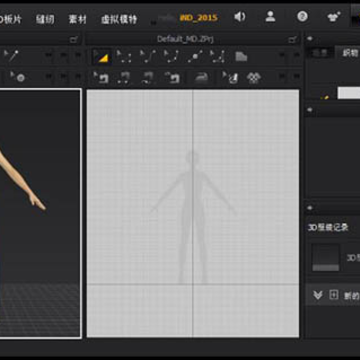Detach the Default_MD.ZPrj 2D window
Viewport: 360px width, 360px height.
coord(292,40)
